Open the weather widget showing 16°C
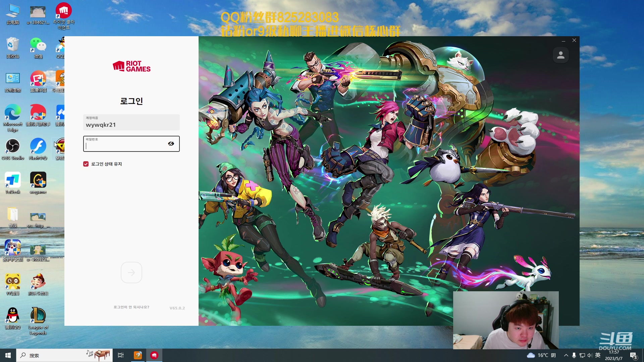This screenshot has height=362, width=644. coord(541,355)
